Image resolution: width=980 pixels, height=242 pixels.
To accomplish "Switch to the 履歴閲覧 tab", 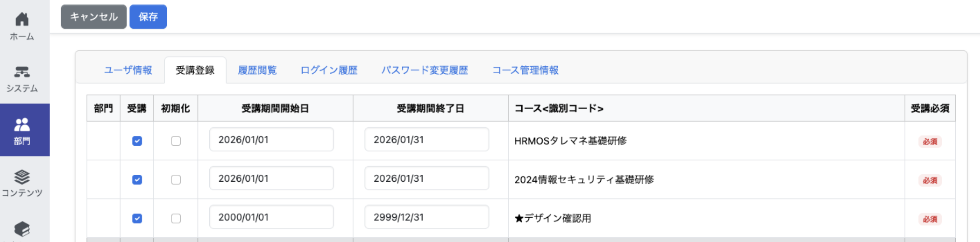I will click(257, 70).
